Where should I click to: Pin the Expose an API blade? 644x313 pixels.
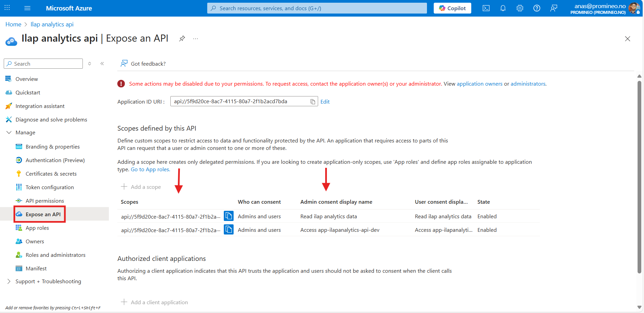coord(182,39)
